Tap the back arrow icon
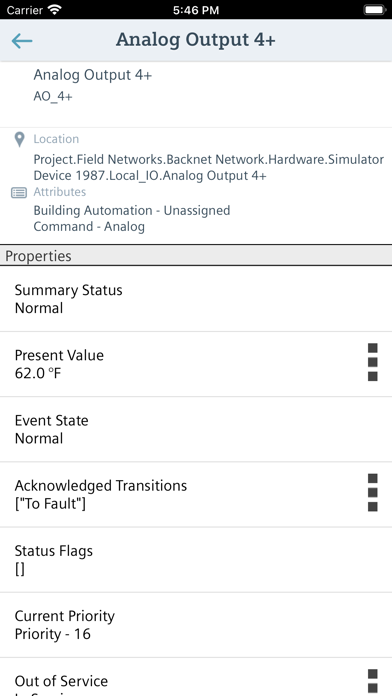This screenshot has height=696, width=392. pyautogui.click(x=22, y=41)
